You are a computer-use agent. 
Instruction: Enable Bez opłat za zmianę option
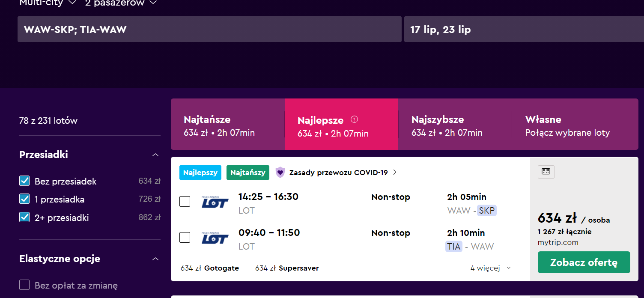tap(24, 285)
